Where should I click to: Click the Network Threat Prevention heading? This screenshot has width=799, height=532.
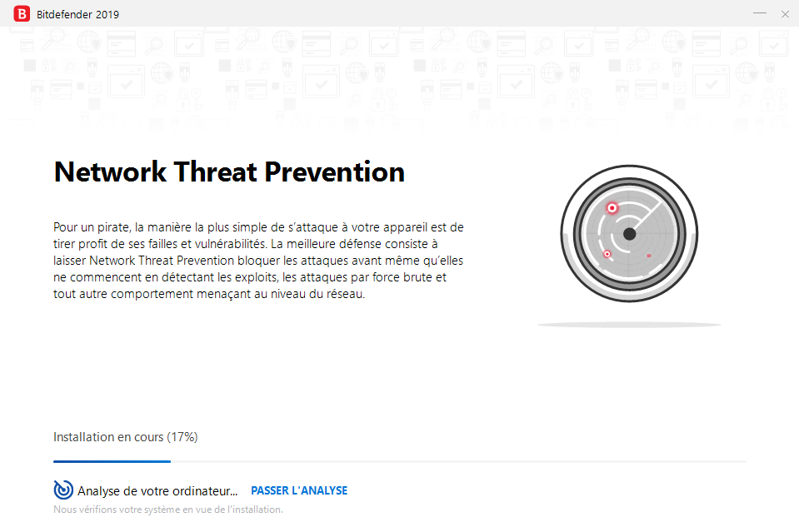(229, 172)
